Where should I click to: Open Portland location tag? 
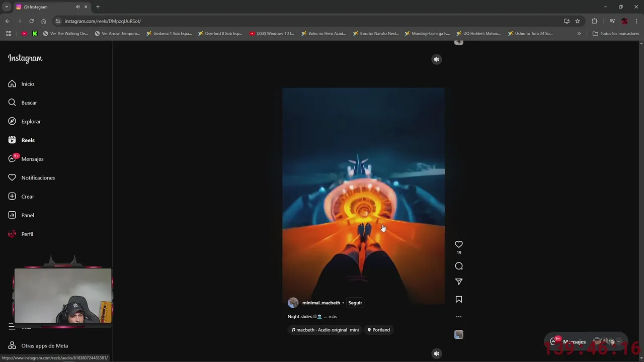point(379,330)
